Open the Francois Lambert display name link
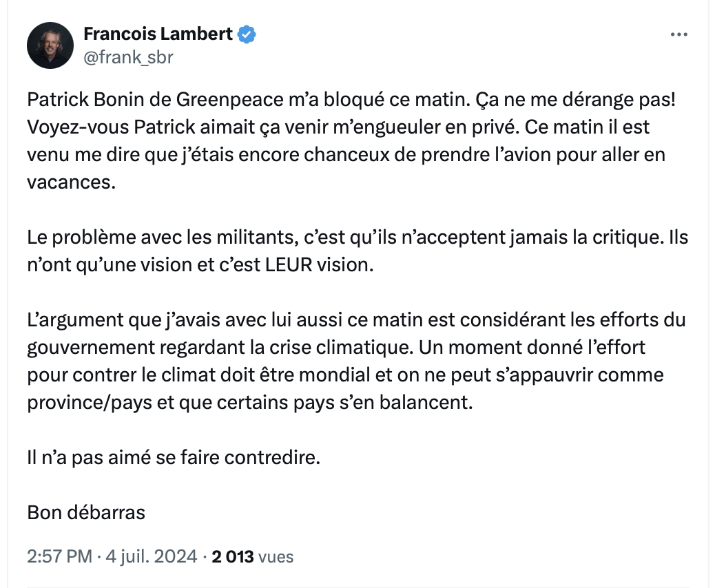Viewport: 715px width, 588px height. coord(158,34)
